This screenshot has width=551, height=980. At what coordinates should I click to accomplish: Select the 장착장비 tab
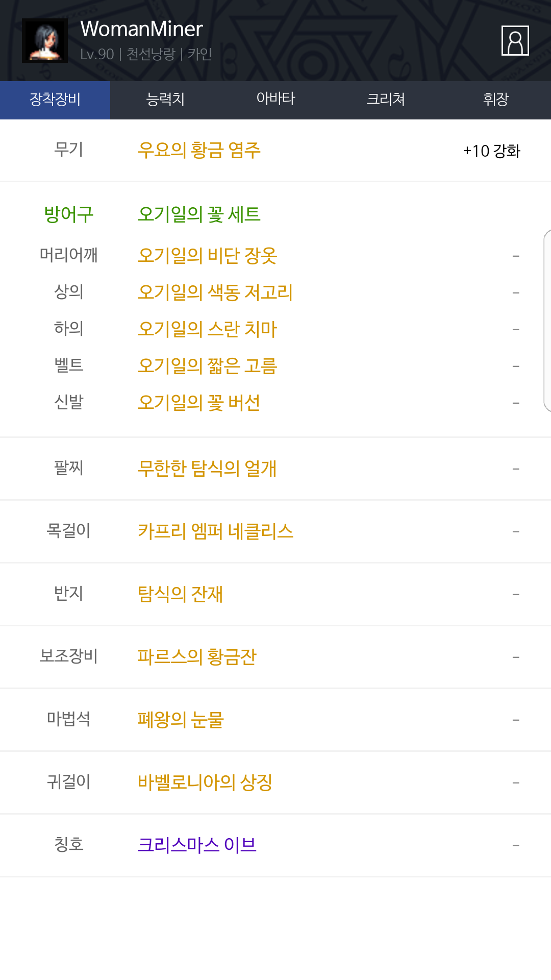55,100
